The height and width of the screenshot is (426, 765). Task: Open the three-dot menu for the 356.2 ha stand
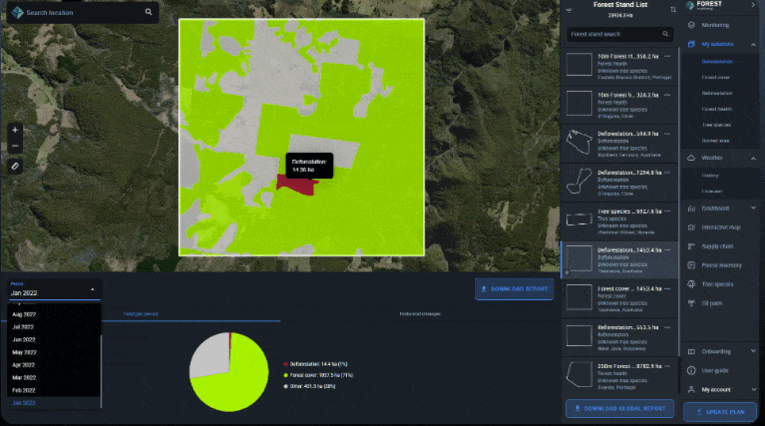coord(667,57)
